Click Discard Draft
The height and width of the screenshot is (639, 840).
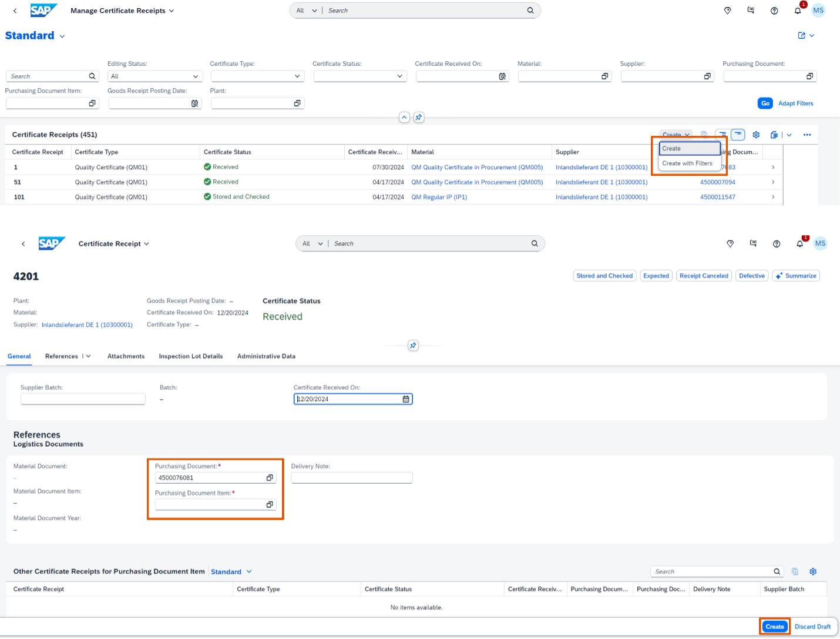click(813, 627)
